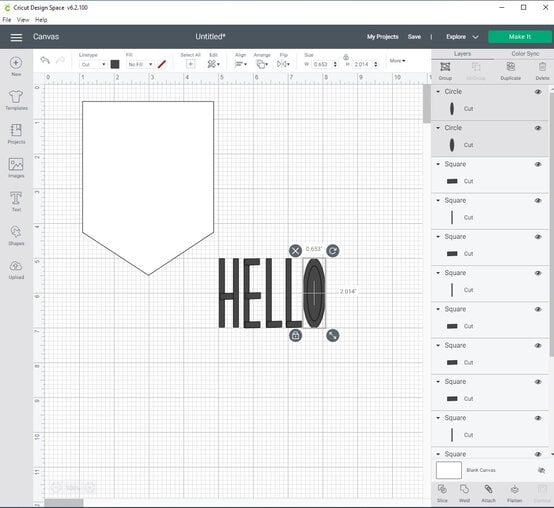Open the Shapes tool
Viewport: 554px width, 508px height.
(16, 235)
